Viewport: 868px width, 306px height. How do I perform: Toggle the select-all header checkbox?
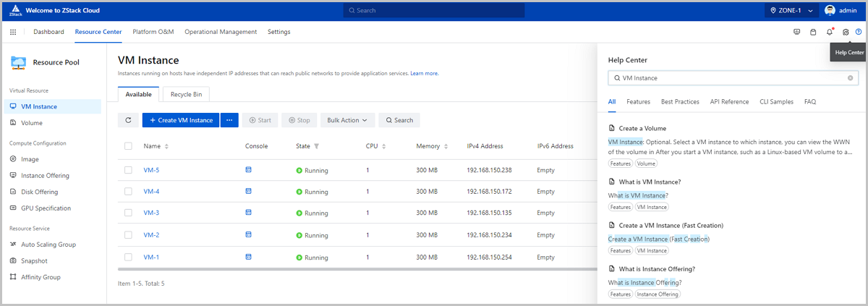pyautogui.click(x=128, y=146)
